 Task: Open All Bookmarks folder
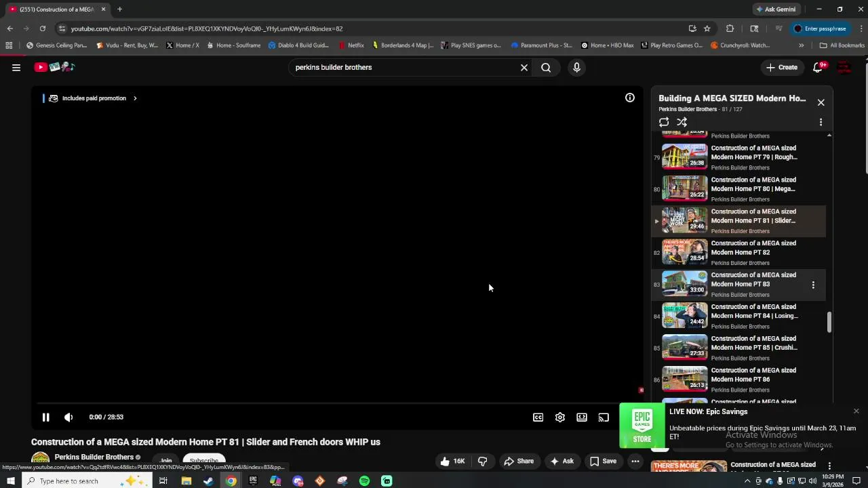842,45
